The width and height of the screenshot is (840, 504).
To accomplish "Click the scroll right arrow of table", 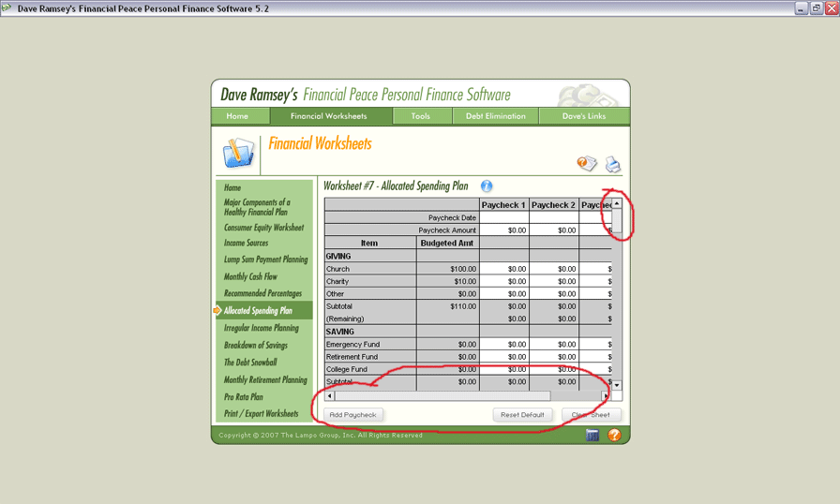I will coord(606,396).
